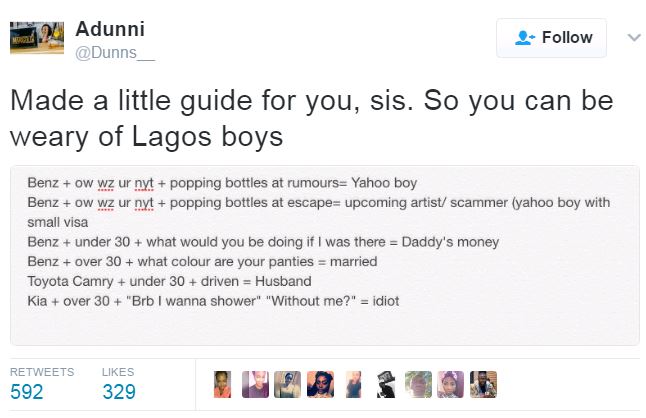The height and width of the screenshot is (418, 646).
Task: Click the black-and-white sixth liker avatar
Action: tap(385, 385)
